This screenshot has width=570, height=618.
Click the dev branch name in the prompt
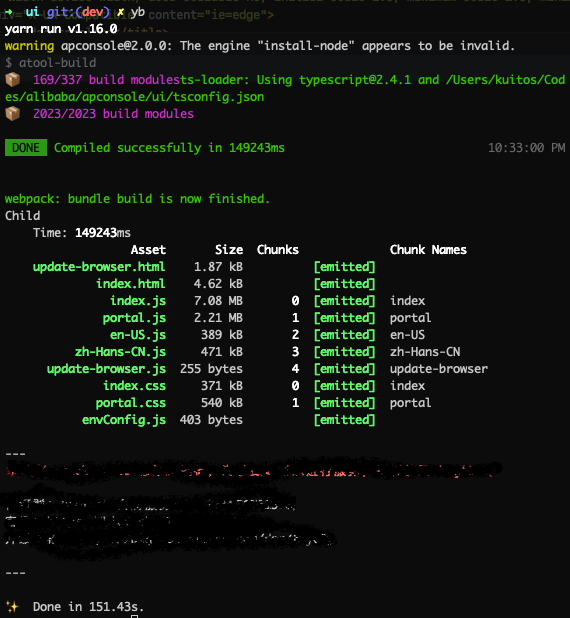click(92, 12)
